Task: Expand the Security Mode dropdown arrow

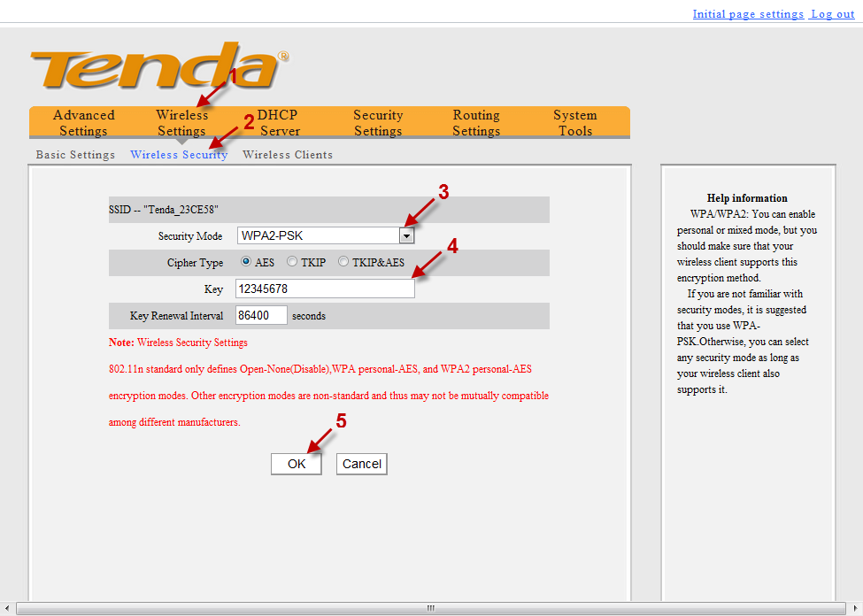Action: coord(406,235)
